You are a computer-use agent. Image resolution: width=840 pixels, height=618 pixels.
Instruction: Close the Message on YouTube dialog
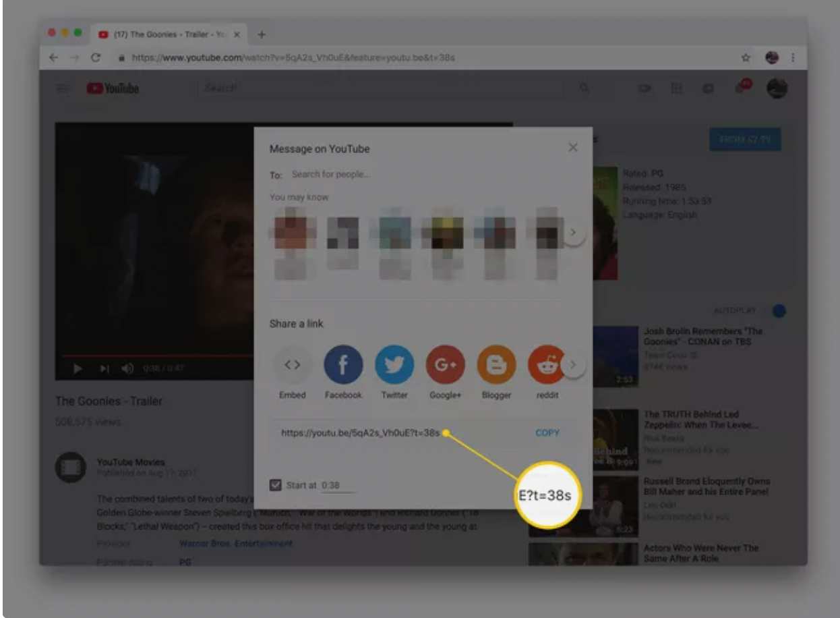click(x=572, y=148)
